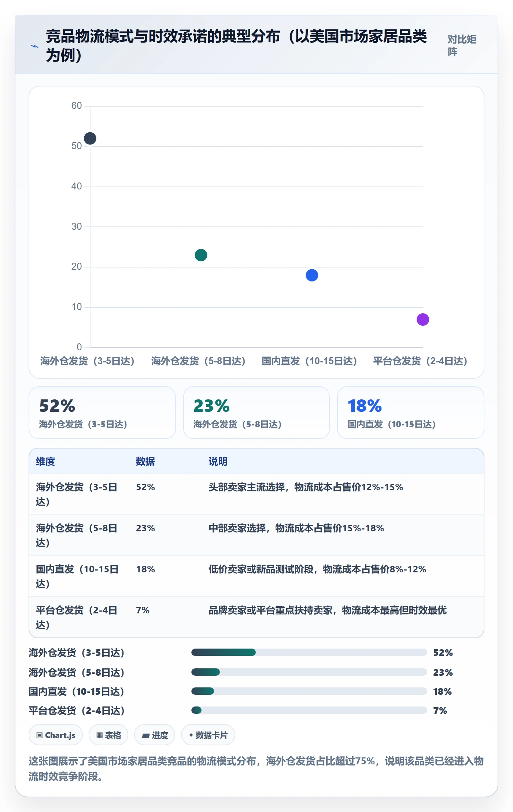The width and height of the screenshot is (513, 812).
Task: Open the 52% 海外仓发货 data card
Action: 102,413
